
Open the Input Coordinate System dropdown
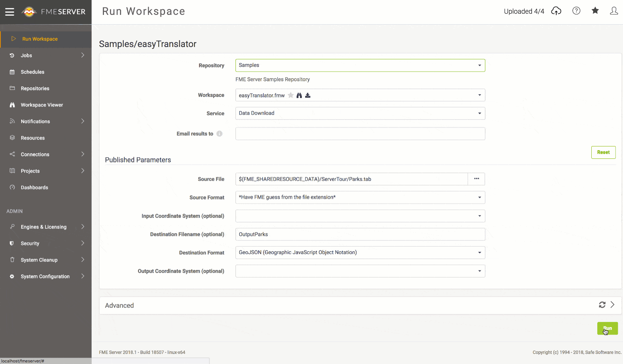(360, 216)
